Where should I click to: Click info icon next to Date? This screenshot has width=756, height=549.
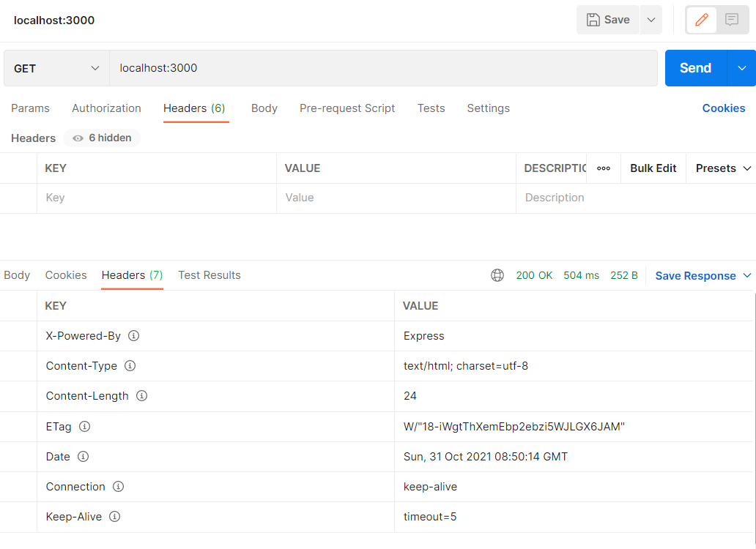tap(83, 456)
